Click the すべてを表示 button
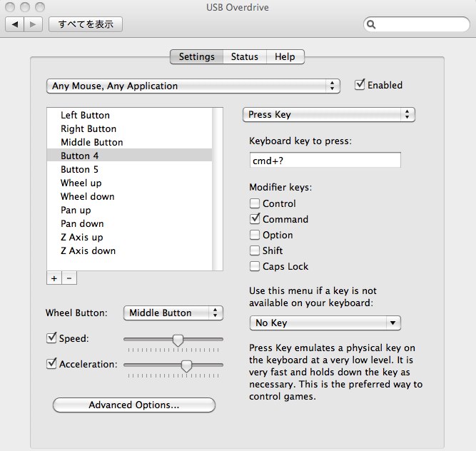 86,24
